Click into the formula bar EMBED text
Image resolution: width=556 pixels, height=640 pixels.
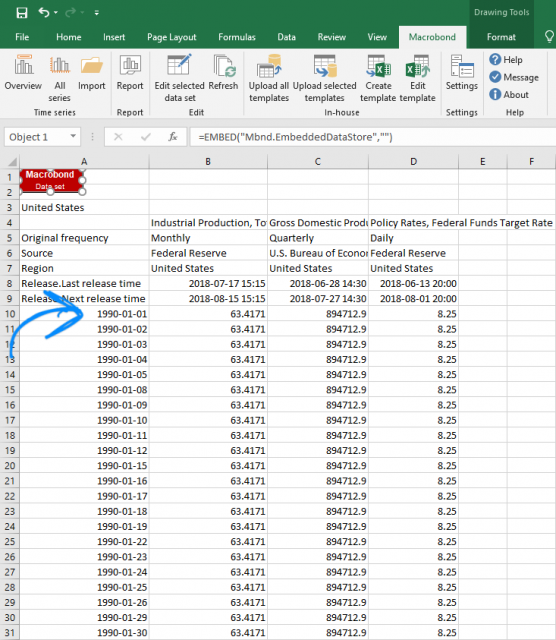[x=296, y=137]
